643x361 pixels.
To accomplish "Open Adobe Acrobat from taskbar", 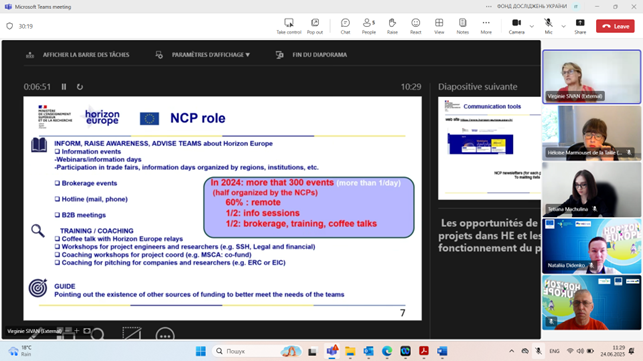I will point(424,351).
